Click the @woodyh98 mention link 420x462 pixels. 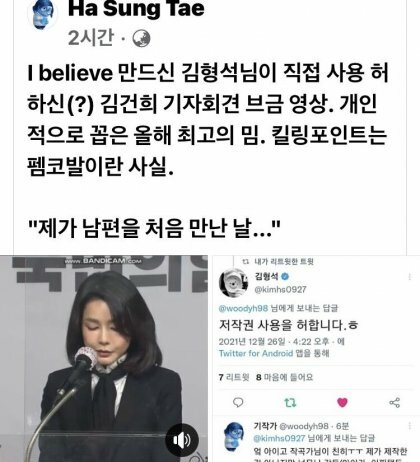coord(243,308)
